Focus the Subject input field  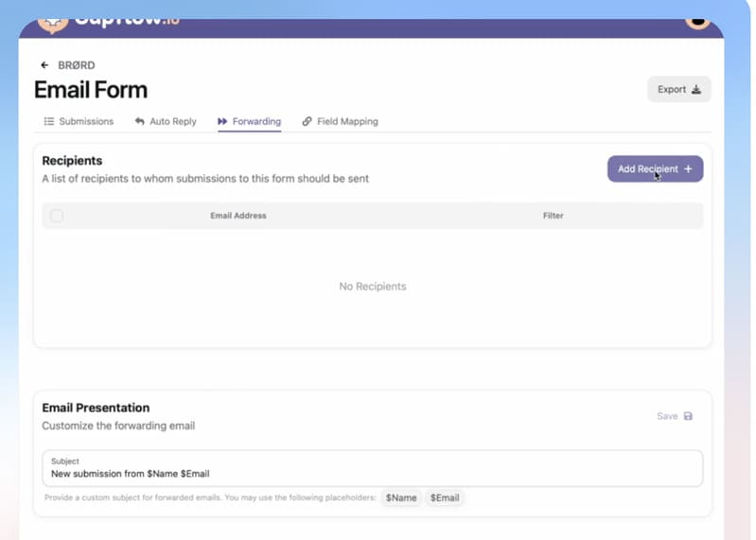click(x=372, y=473)
